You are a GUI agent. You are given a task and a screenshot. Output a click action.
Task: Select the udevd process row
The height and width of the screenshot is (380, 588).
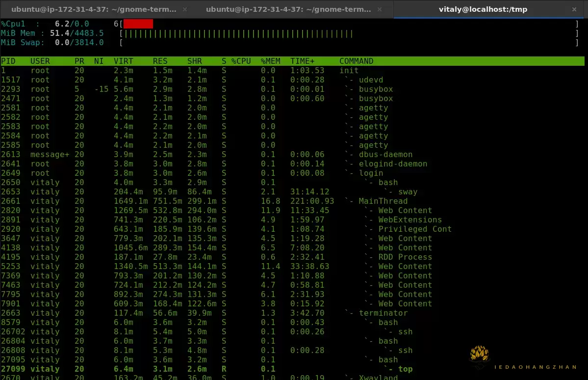point(292,80)
